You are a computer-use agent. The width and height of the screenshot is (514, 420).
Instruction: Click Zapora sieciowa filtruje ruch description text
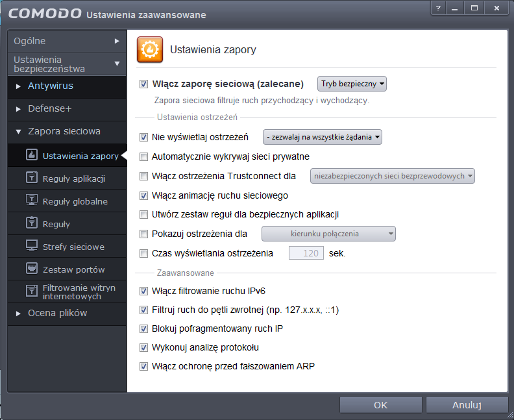262,101
